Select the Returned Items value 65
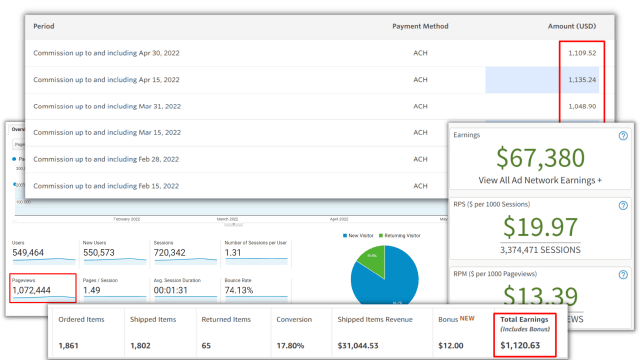 206,346
